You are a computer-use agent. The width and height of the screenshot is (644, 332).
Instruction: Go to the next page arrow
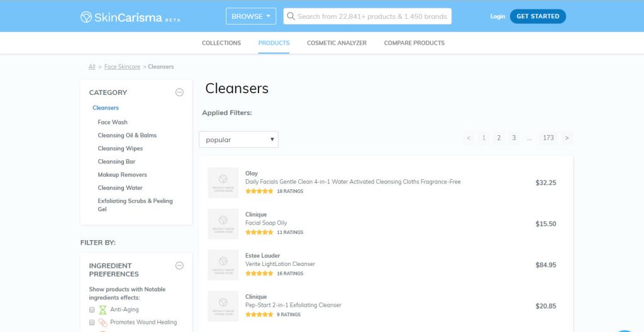(567, 138)
